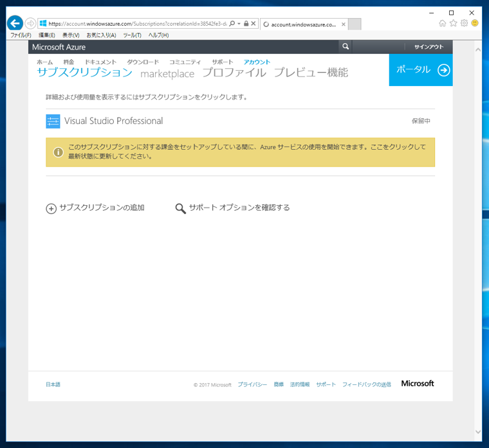Click the Azure header search icon
Image resolution: width=489 pixels, height=448 pixels.
click(x=346, y=47)
